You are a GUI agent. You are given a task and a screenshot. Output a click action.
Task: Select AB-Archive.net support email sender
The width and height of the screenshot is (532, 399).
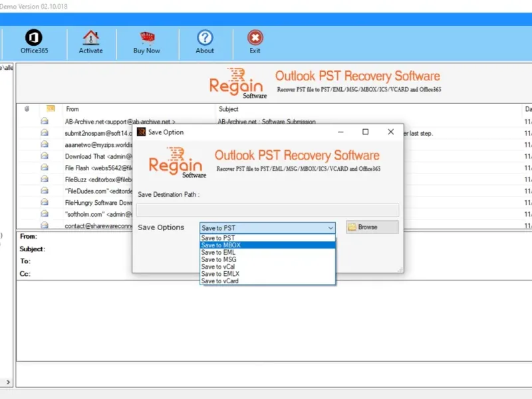pos(120,122)
